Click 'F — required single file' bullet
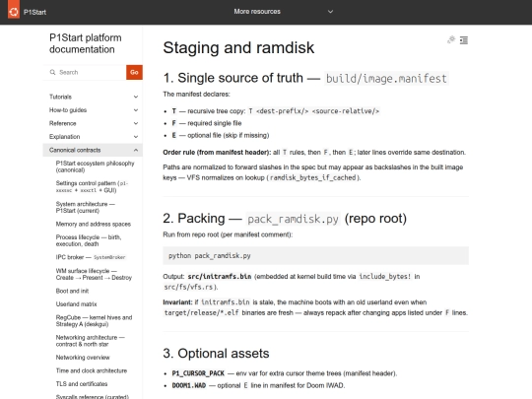 point(207,123)
